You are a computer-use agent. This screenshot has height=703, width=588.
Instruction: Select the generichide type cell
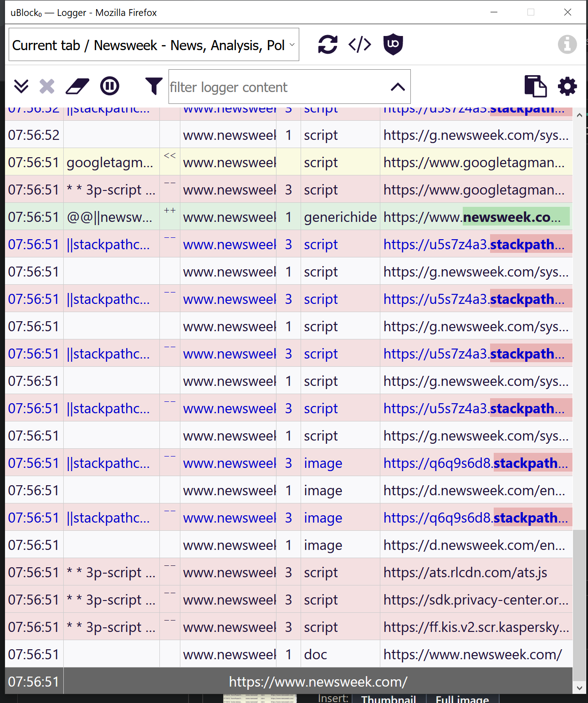click(340, 217)
